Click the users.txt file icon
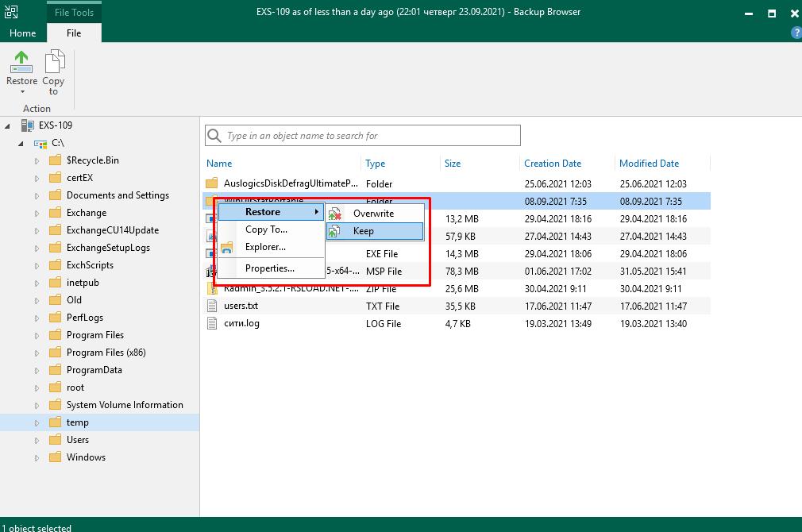 click(212, 306)
